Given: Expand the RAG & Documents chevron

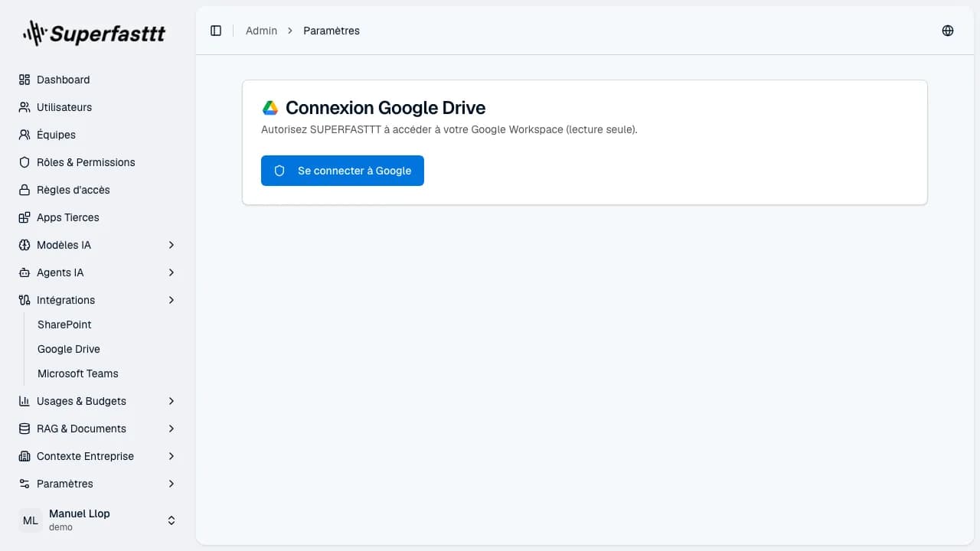Looking at the screenshot, I should coord(171,429).
